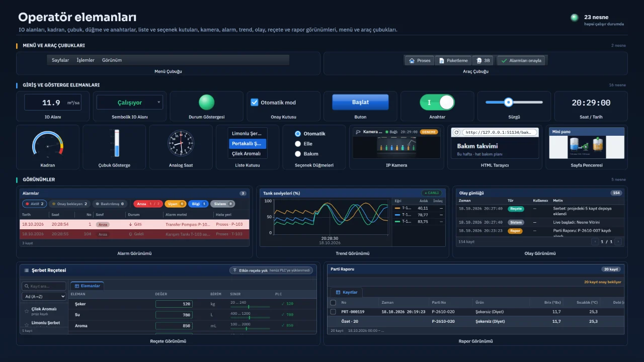This screenshot has width=644, height=362.
Task: Click the star icon next to Limonlu Şerbet
Action: coord(27,325)
